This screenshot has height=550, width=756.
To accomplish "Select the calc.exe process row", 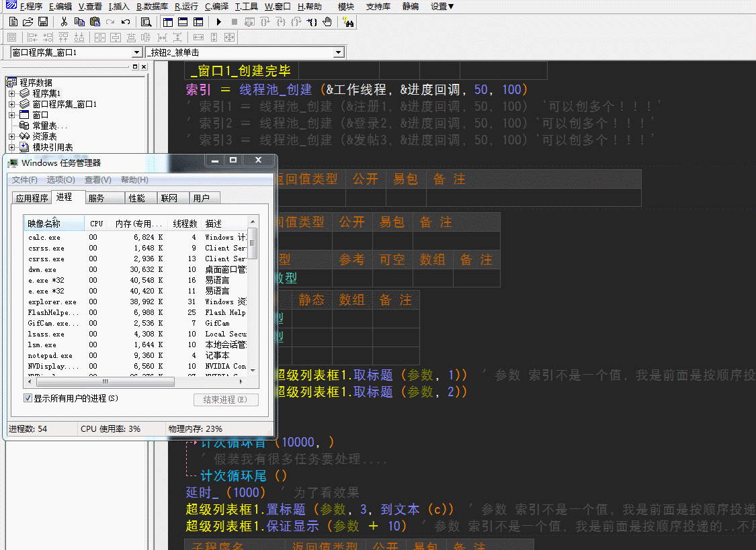I will click(136, 238).
